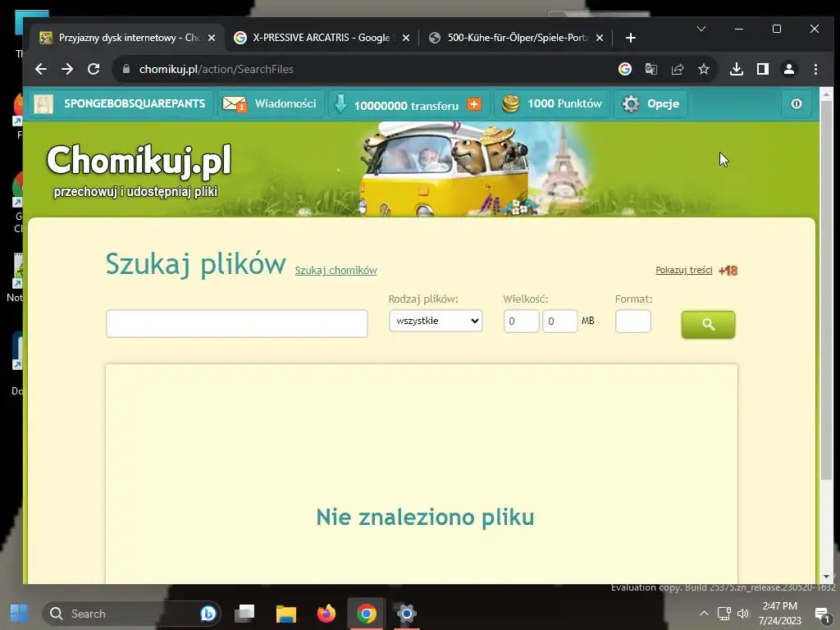This screenshot has height=630, width=840.
Task: Open 1000 Punktów points
Action: (564, 103)
